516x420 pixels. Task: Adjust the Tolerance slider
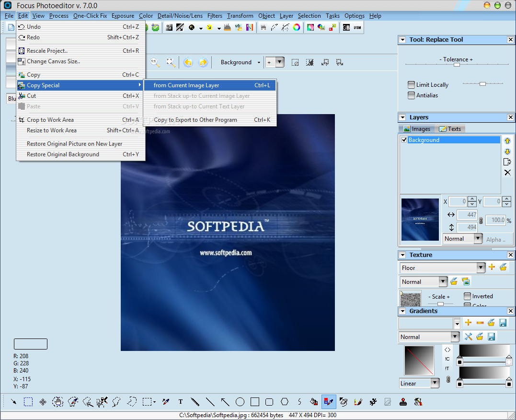457,65
